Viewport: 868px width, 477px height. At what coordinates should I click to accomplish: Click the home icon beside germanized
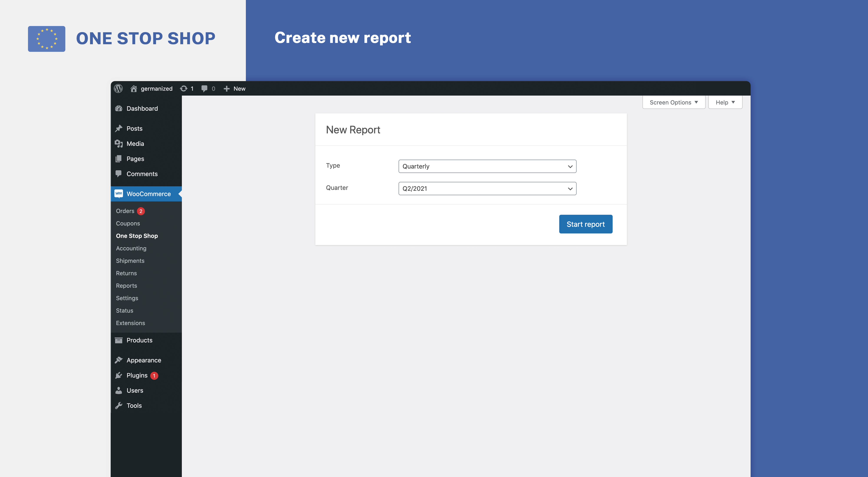tap(134, 88)
